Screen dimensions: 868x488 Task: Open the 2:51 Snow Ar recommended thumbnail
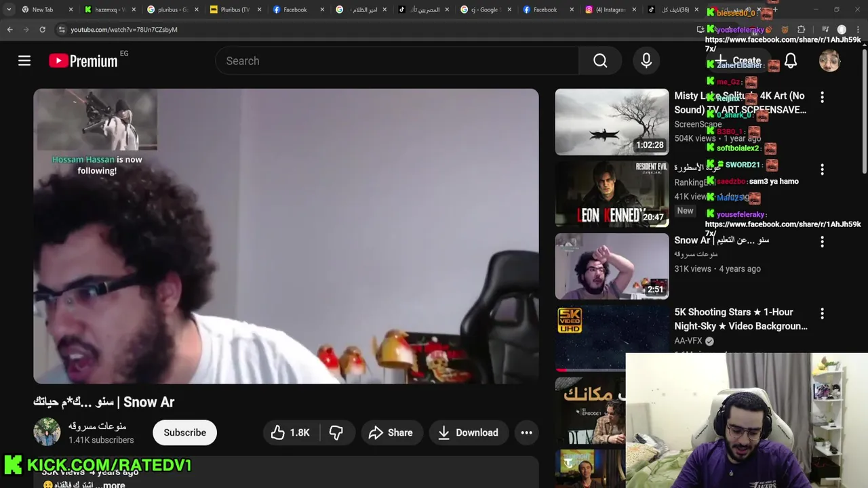click(612, 266)
